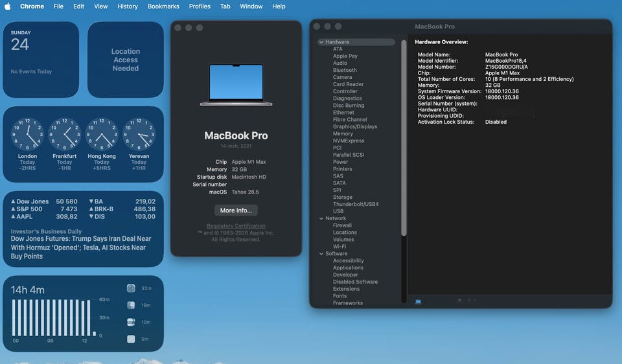Select Fibre Channel in the sidebar
Screen dimensions: 622x364
pyautogui.click(x=350, y=120)
